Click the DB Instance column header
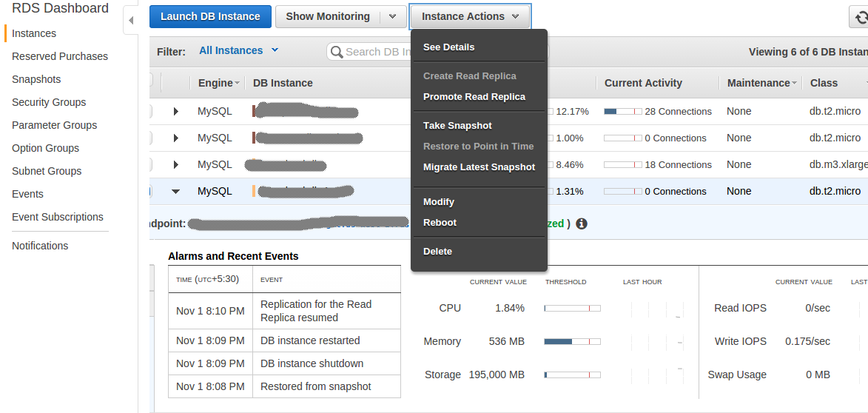 283,83
